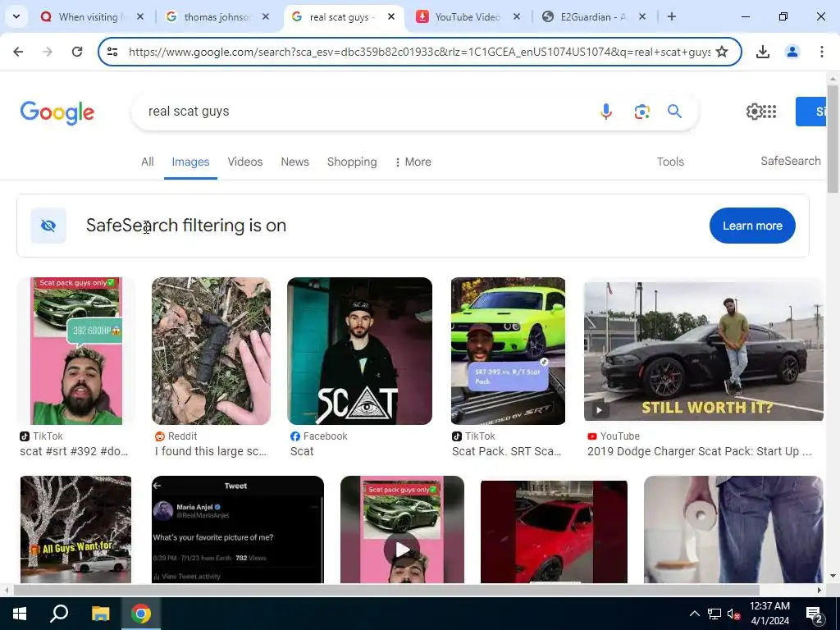View site information icon in address bar

pos(112,52)
